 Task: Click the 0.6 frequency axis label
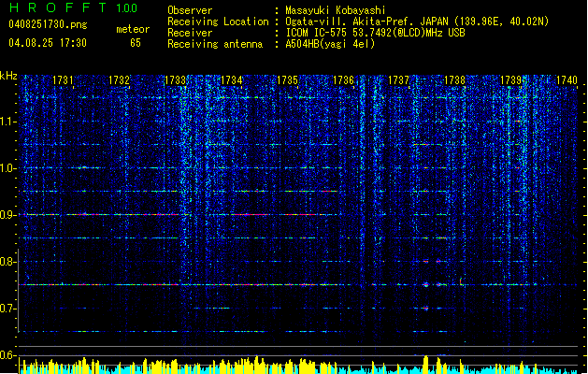coord(7,355)
